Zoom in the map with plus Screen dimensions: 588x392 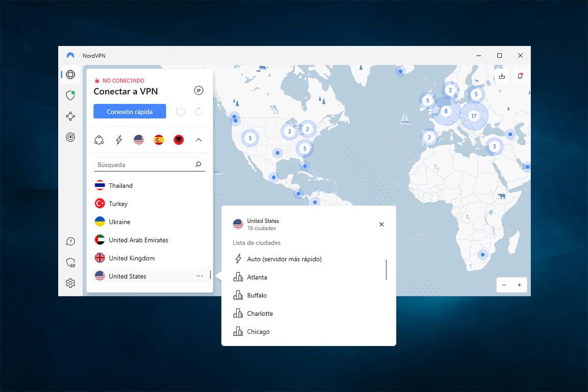coord(520,285)
